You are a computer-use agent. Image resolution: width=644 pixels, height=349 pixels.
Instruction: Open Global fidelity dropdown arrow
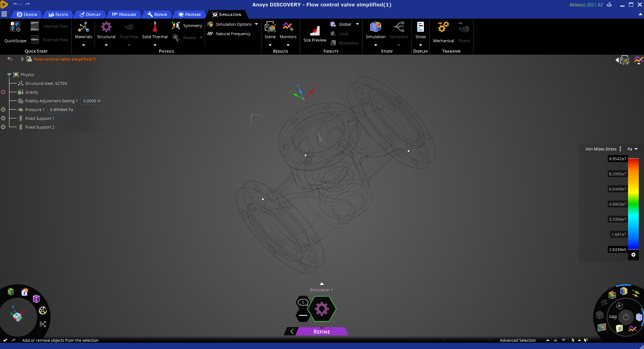pos(357,24)
